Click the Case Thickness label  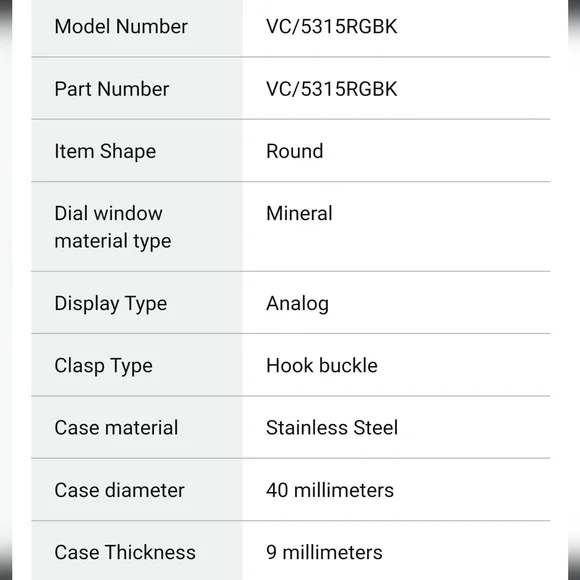(125, 552)
